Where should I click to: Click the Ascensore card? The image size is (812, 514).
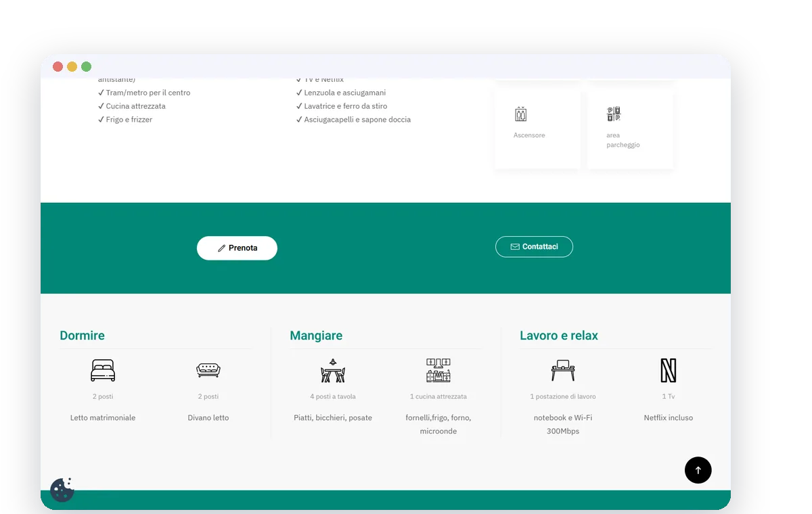(x=537, y=129)
